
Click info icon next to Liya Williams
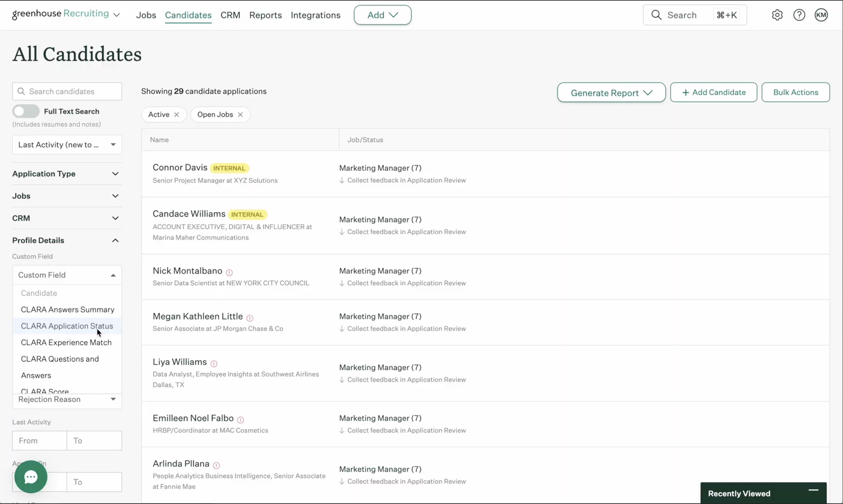(x=214, y=363)
